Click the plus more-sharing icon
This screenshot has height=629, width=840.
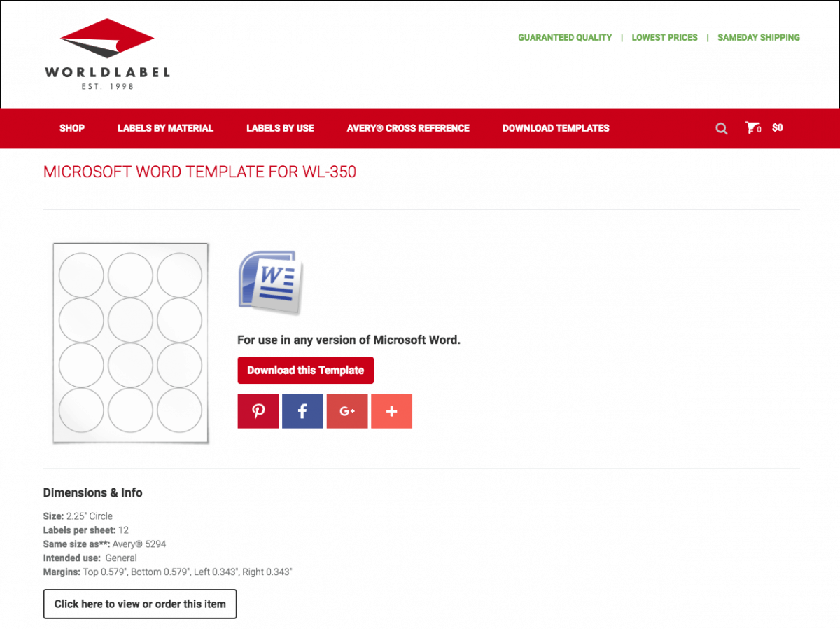pos(391,411)
